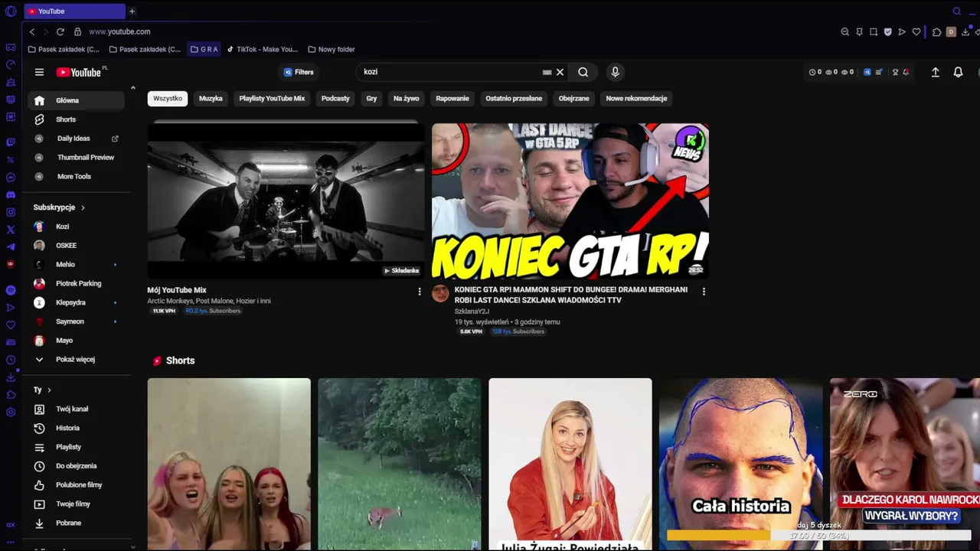The width and height of the screenshot is (980, 551).
Task: Click the upload arrow icon
Action: [935, 72]
